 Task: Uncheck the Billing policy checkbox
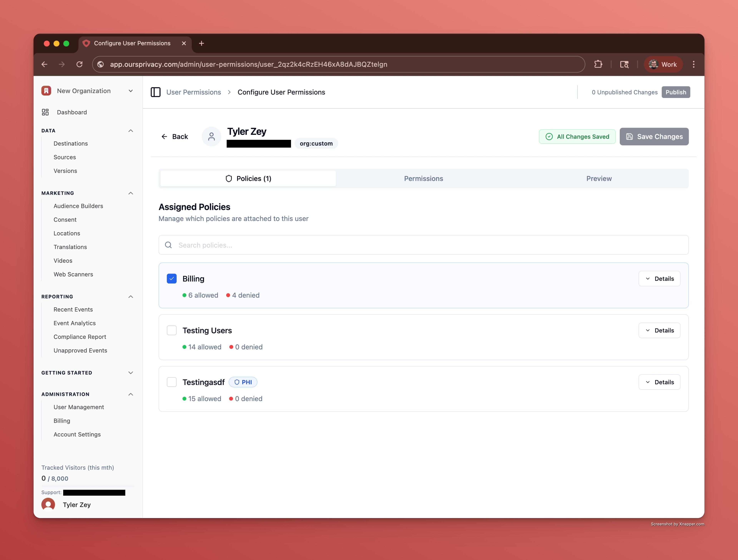pyautogui.click(x=171, y=279)
